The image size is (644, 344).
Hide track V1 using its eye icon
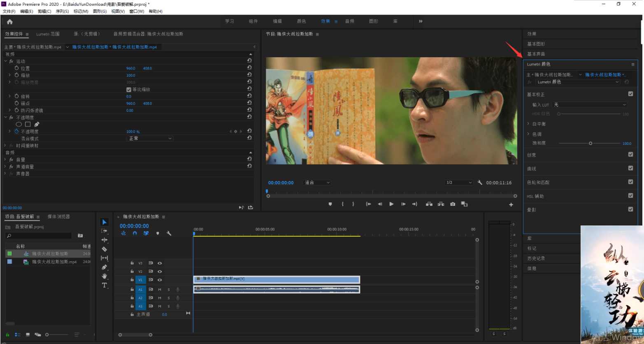point(160,280)
